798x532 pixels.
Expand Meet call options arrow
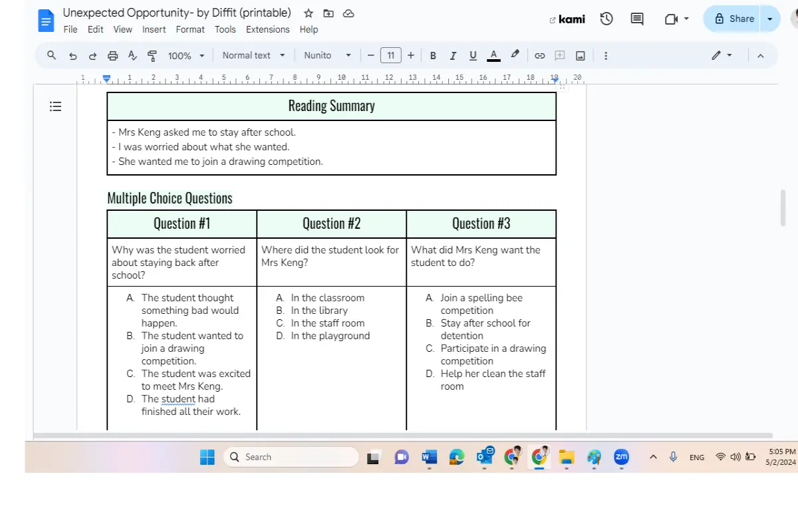pyautogui.click(x=686, y=19)
